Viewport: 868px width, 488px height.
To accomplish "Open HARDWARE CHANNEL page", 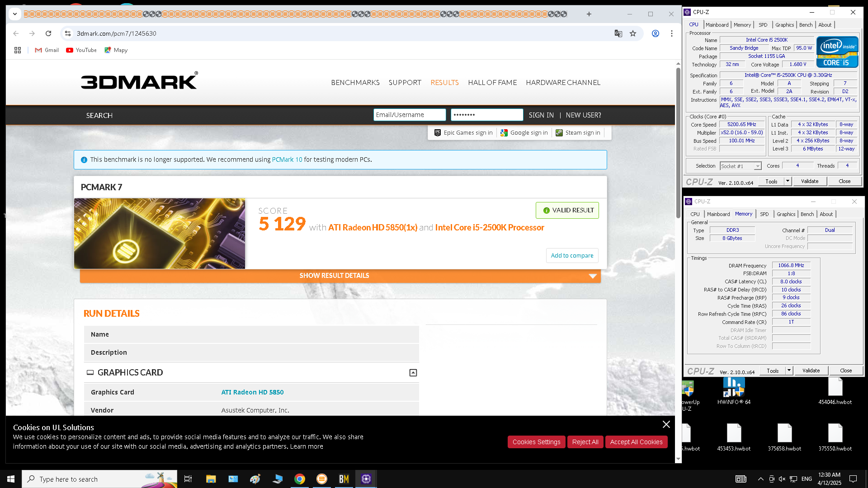I will click(563, 83).
